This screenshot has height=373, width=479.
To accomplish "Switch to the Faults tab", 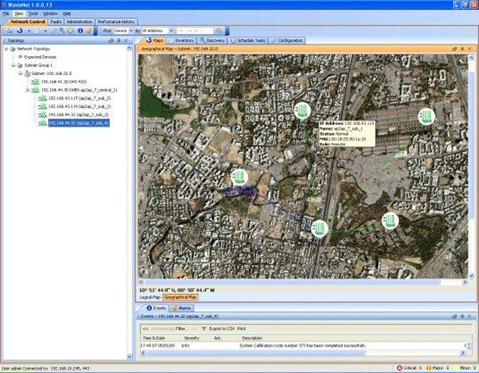I will pos(56,22).
